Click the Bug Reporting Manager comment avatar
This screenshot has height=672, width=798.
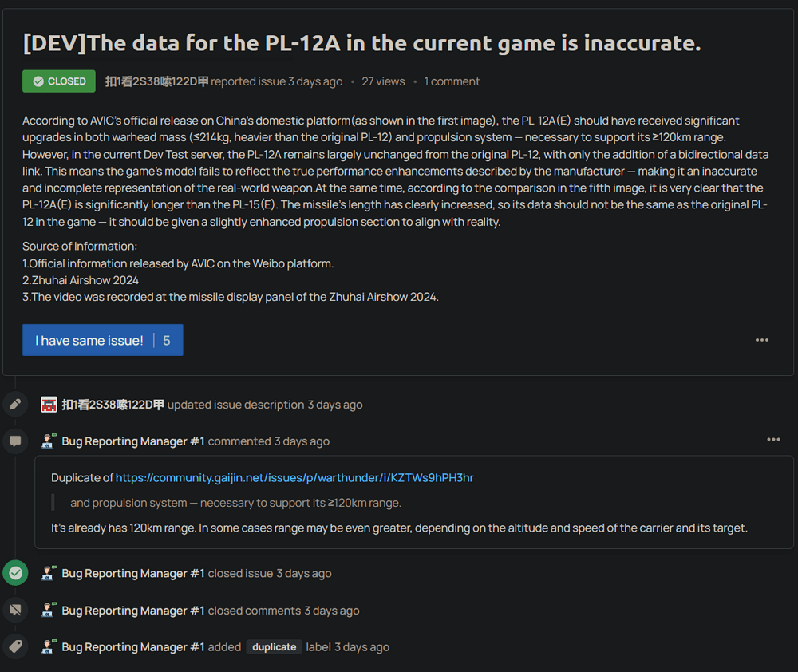[x=49, y=441]
